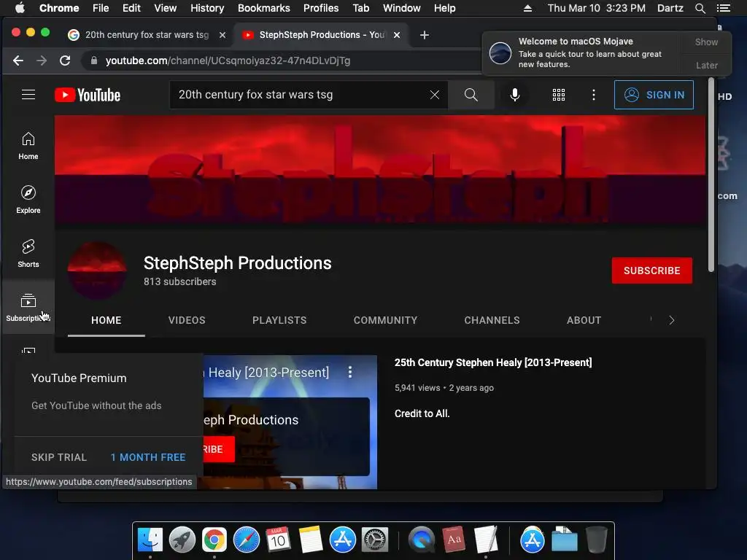Click the Chrome back arrow
The image size is (747, 560).
pos(18,61)
